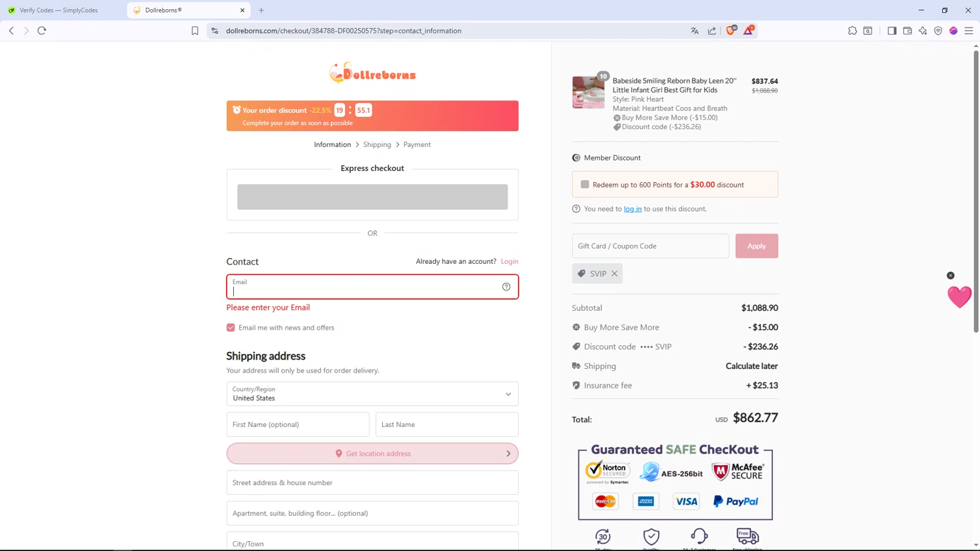Open the Brave Wallet icon
The image size is (980, 551).
tap(907, 31)
